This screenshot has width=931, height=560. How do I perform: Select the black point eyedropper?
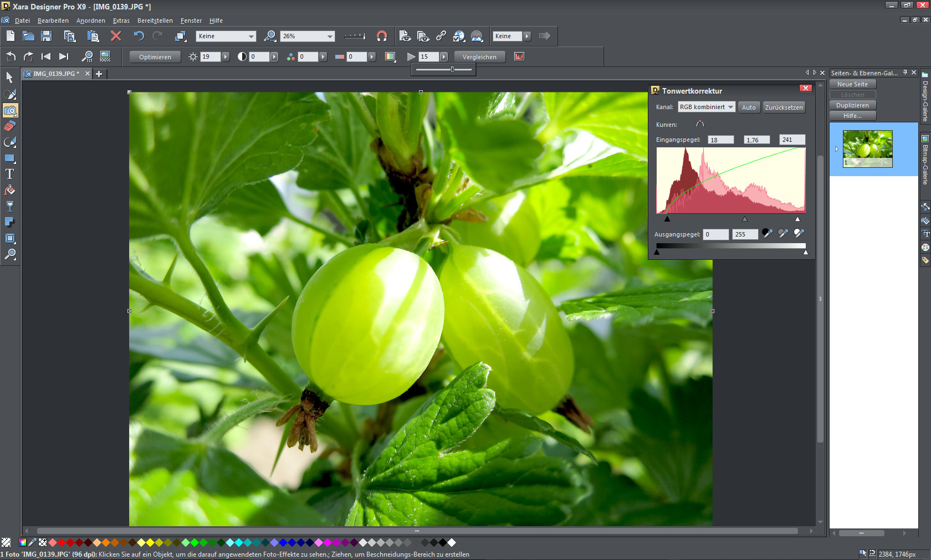[767, 233]
